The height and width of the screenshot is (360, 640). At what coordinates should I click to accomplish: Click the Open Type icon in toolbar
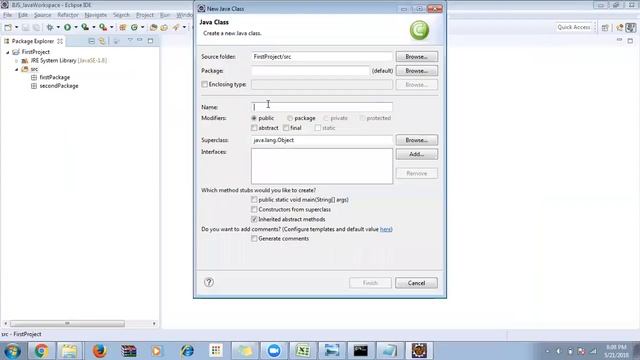pyautogui.click(x=153, y=27)
